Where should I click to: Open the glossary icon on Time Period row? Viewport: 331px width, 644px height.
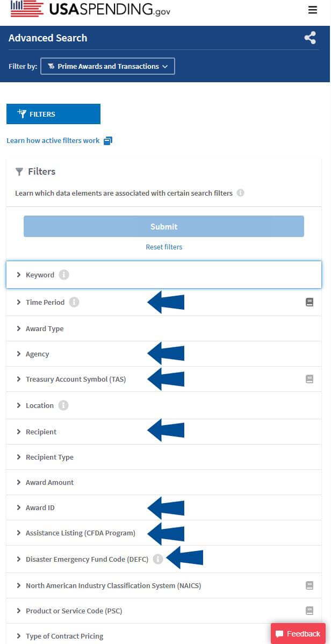[x=310, y=303]
